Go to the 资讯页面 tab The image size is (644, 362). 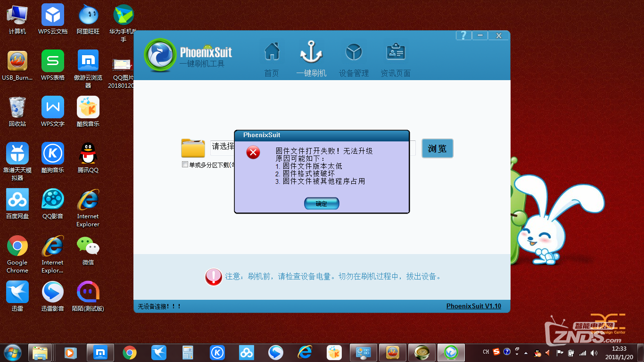396,59
